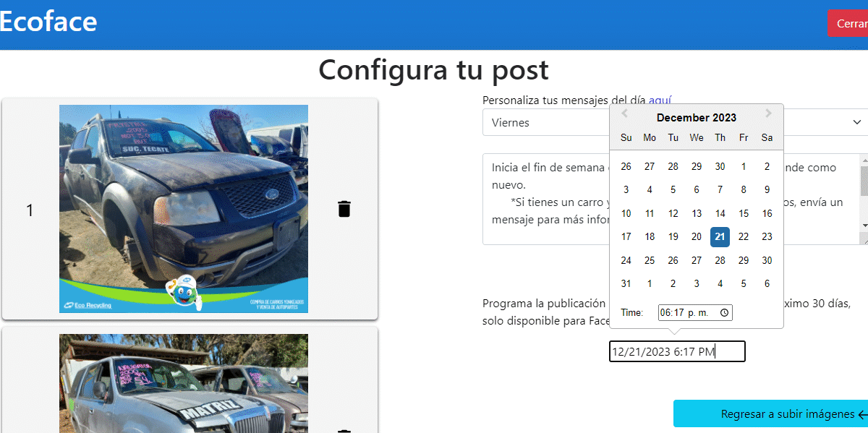
Task: Pick December 25 on the calendar
Action: click(650, 260)
